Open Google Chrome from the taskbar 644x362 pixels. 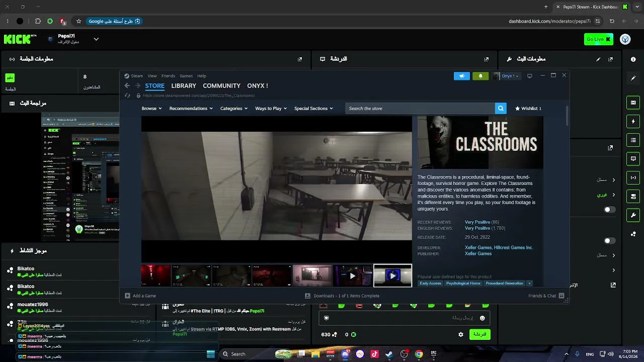pos(419,354)
